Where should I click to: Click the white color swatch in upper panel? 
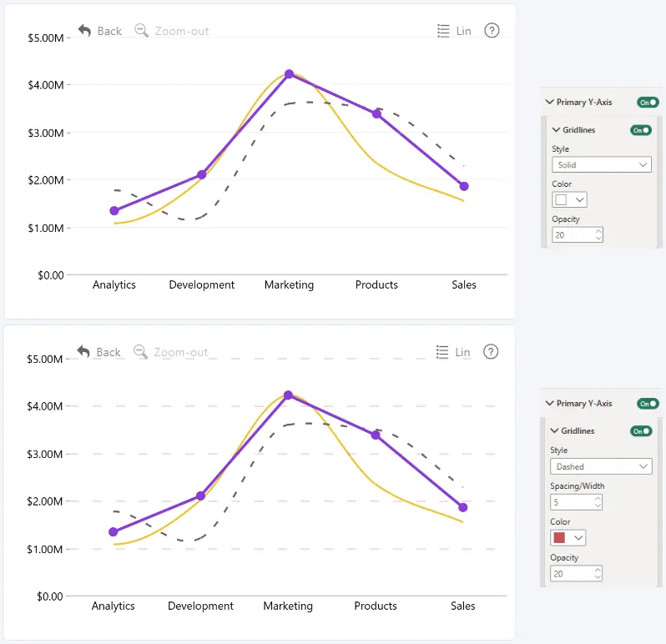pyautogui.click(x=561, y=199)
